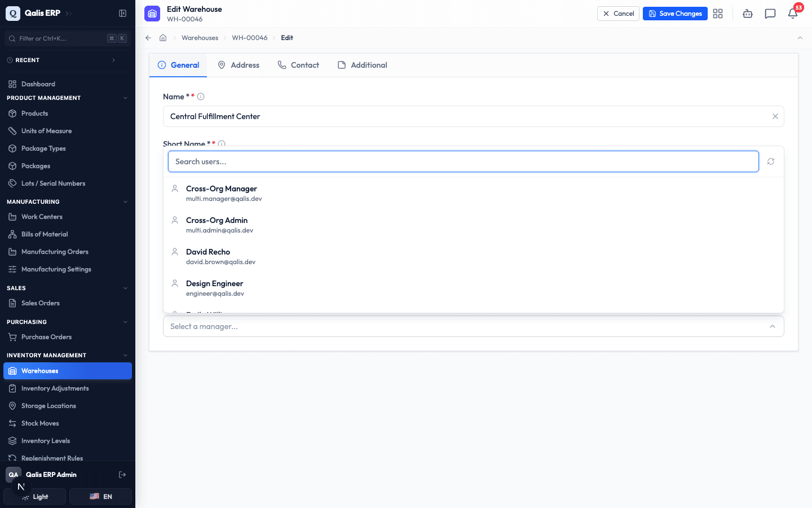This screenshot has width=812, height=508.
Task: Collapse the Product Management section
Action: (x=125, y=98)
